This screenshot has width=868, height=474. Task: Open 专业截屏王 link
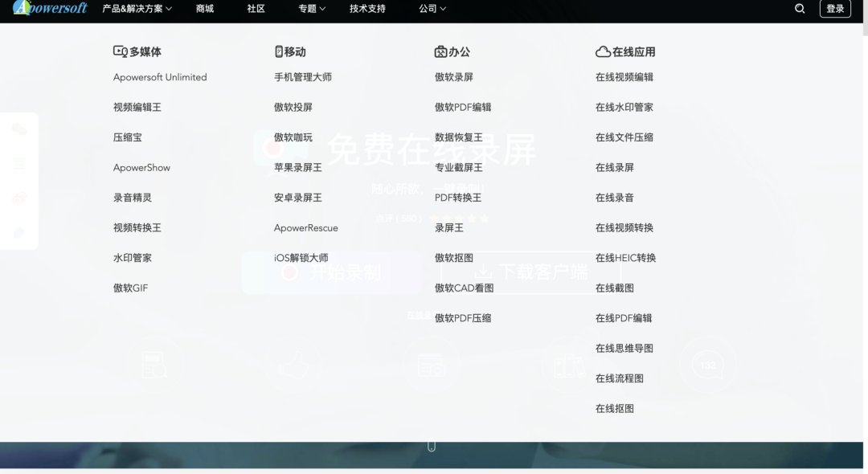pyautogui.click(x=459, y=167)
